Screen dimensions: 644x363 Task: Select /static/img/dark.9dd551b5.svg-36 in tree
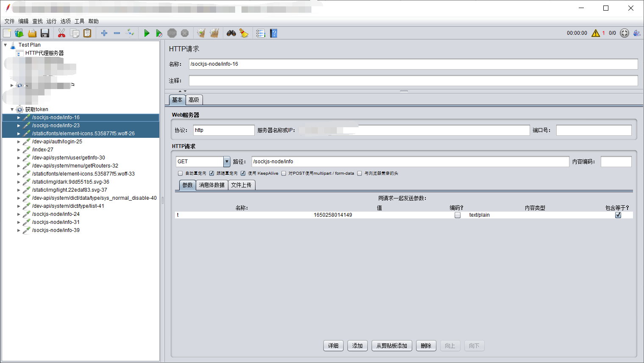click(x=70, y=182)
